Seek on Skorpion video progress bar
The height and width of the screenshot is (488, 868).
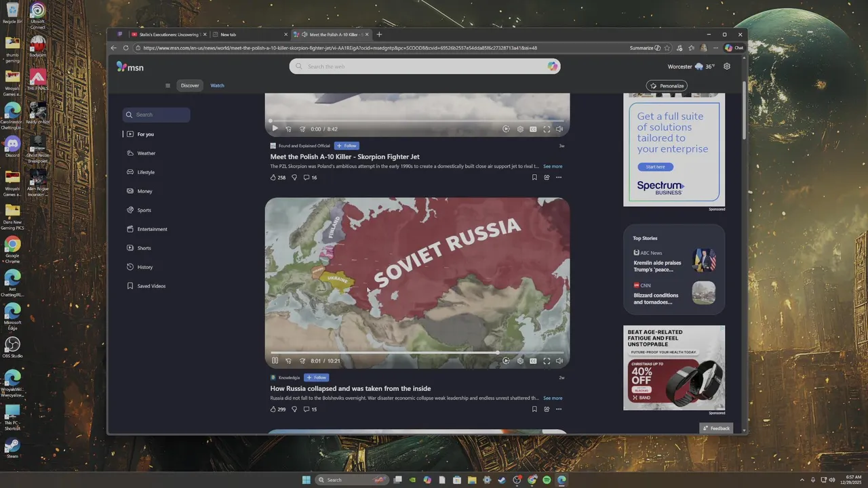(x=417, y=120)
